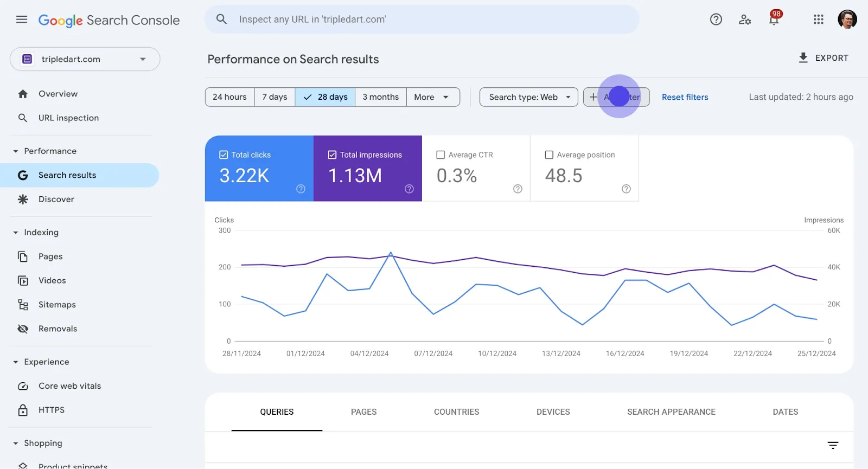868x469 pixels.
Task: Click the Google Search Console logo
Action: (x=109, y=21)
